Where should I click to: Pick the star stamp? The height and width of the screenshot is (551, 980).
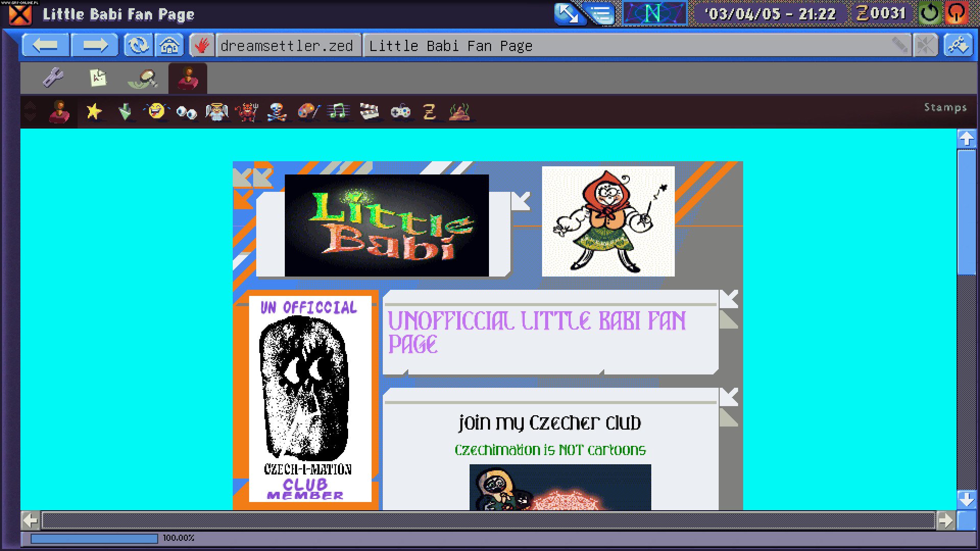93,111
